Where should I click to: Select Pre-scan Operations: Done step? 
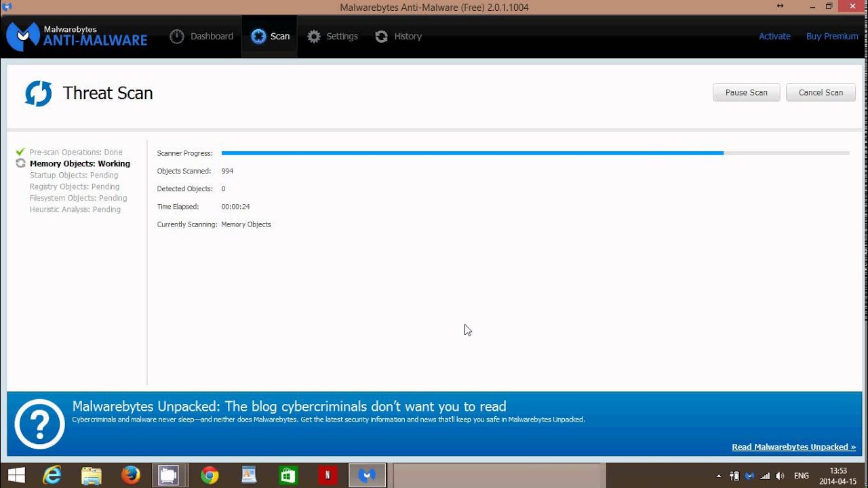76,152
